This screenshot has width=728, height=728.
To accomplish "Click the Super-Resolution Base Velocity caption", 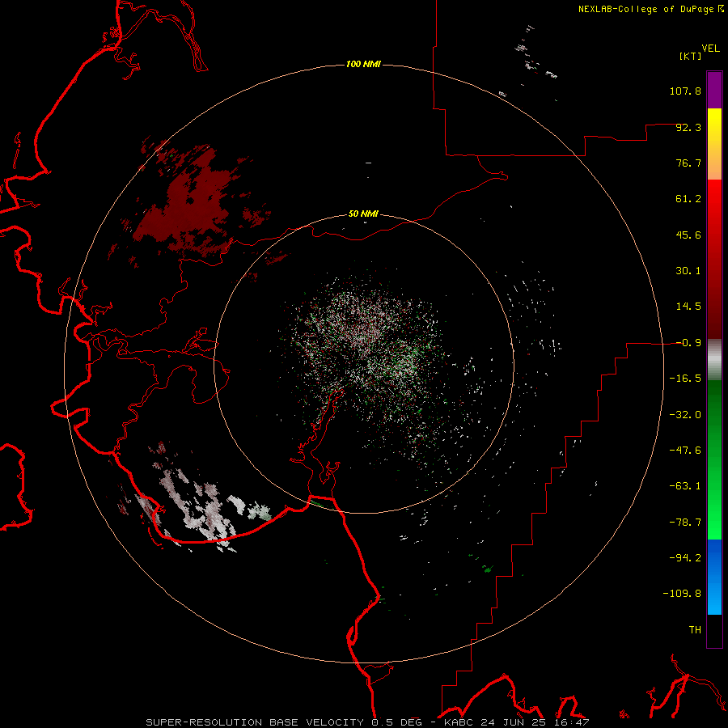I will [x=368, y=722].
